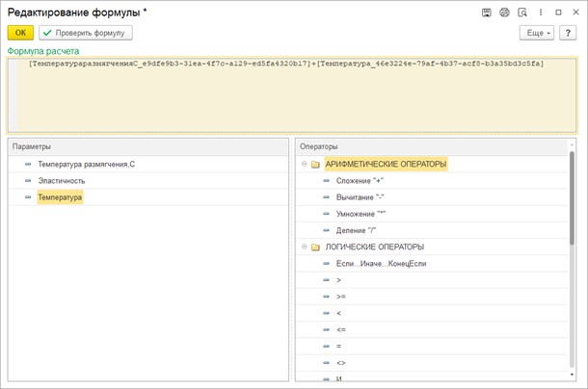Select the >= operator

point(341,297)
